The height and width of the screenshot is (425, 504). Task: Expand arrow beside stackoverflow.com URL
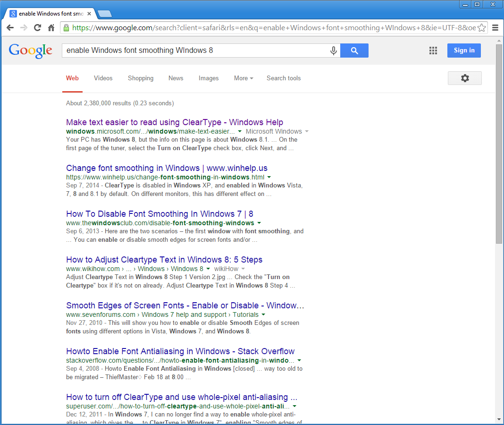pos(300,360)
